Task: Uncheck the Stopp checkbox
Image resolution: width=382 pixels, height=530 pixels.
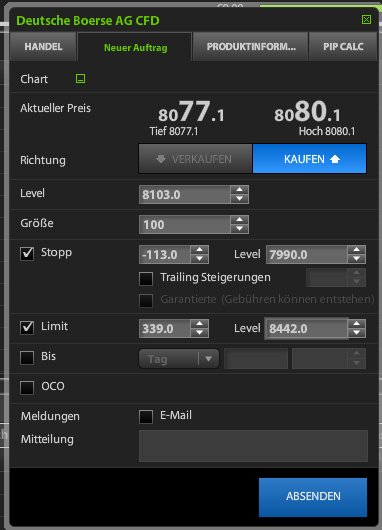Action: (27, 254)
